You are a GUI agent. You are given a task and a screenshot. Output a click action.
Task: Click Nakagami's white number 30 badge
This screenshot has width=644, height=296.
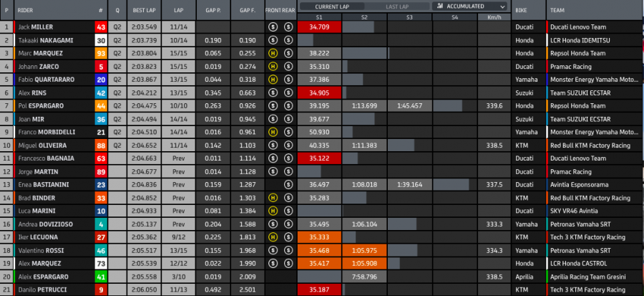pos(101,40)
